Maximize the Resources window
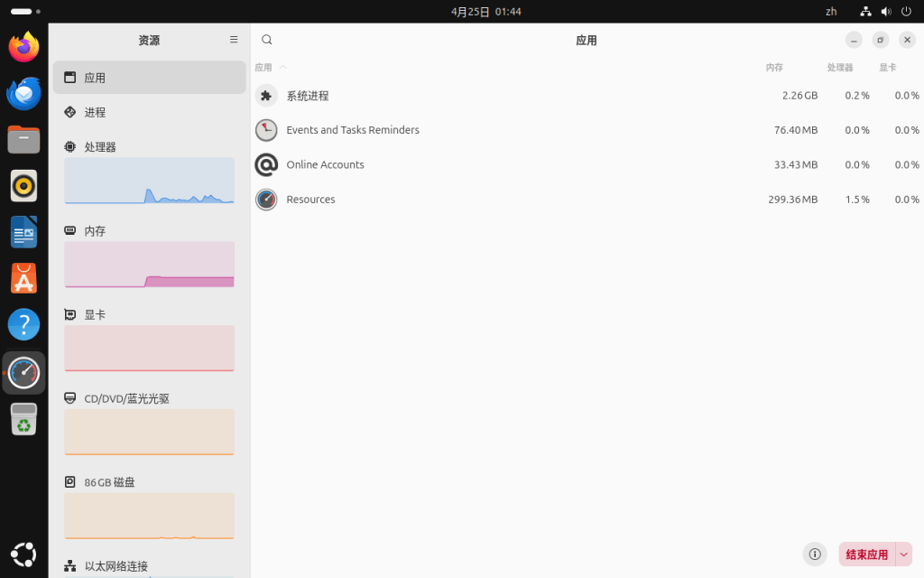The image size is (924, 578). point(881,40)
